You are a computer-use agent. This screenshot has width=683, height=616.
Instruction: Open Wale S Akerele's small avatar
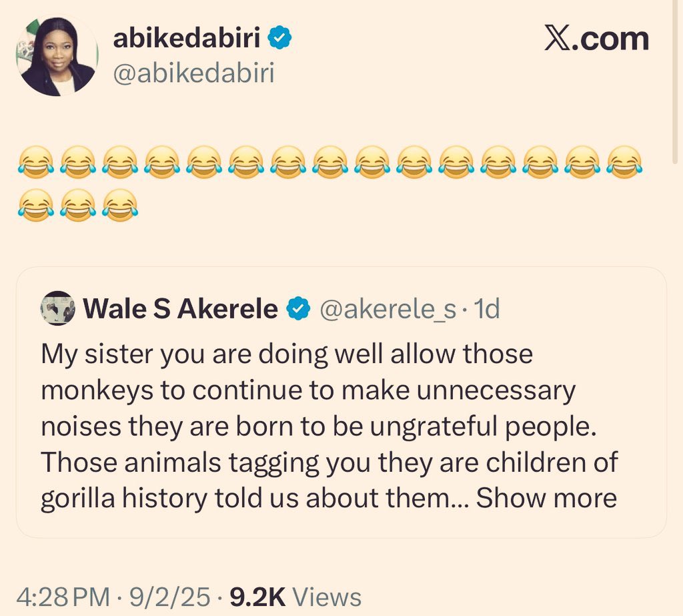click(x=58, y=308)
